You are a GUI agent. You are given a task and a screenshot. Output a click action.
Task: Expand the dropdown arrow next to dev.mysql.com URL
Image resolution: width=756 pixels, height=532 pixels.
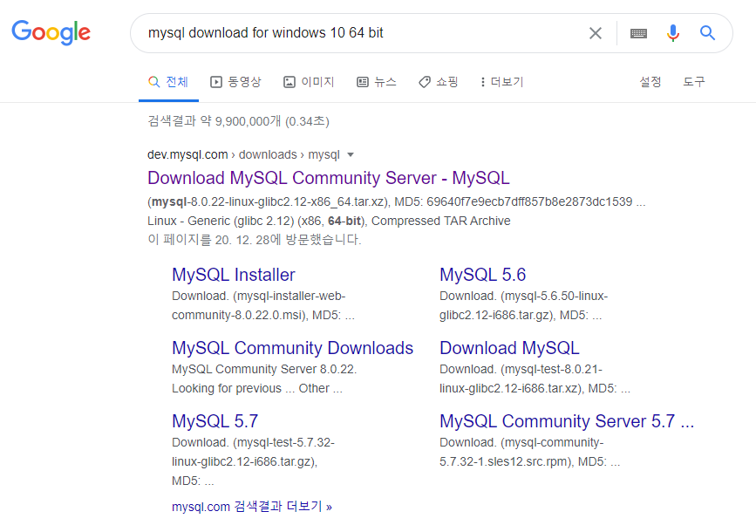351,155
